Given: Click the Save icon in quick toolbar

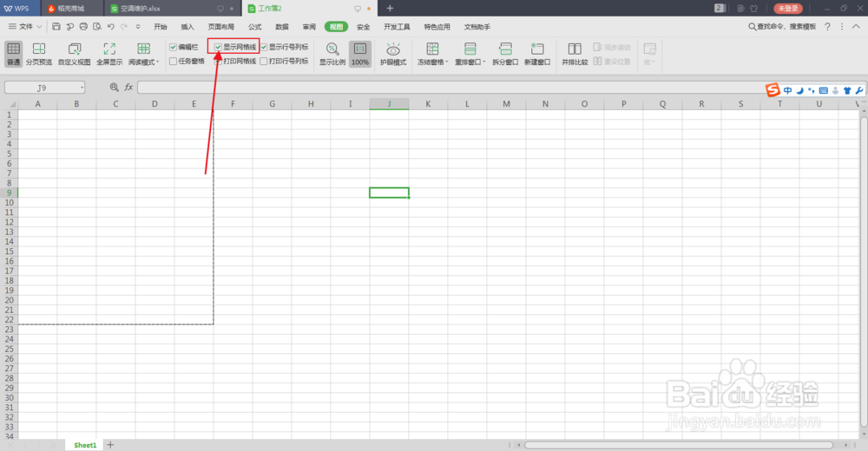Looking at the screenshot, I should (56, 27).
